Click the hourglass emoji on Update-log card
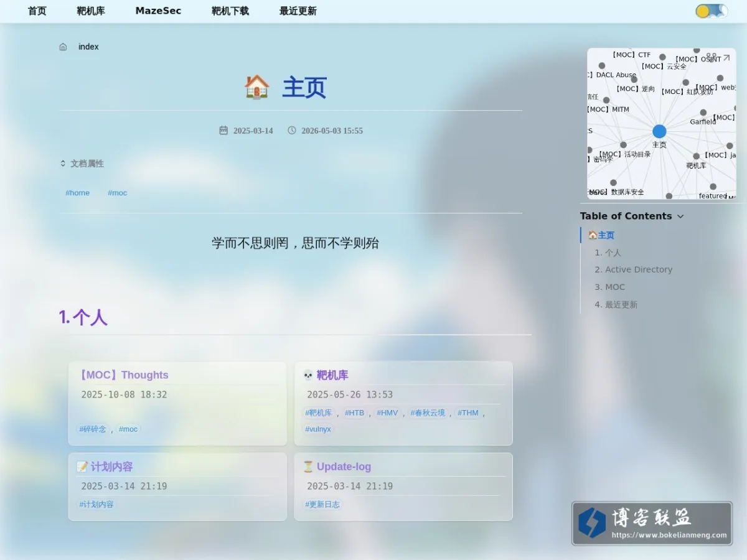 tap(308, 467)
